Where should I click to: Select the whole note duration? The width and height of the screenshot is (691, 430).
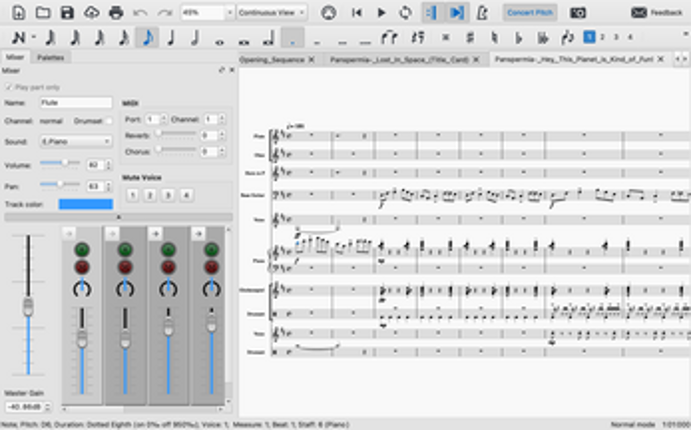tap(219, 41)
